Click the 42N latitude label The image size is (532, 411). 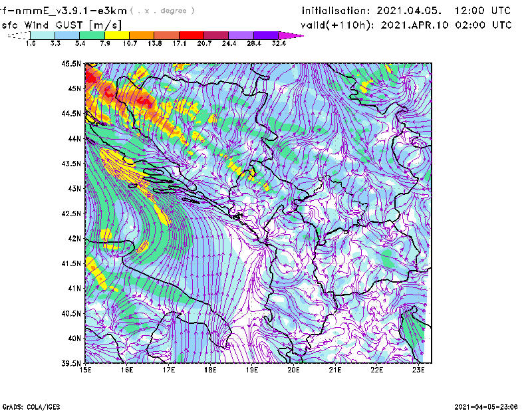click(74, 238)
